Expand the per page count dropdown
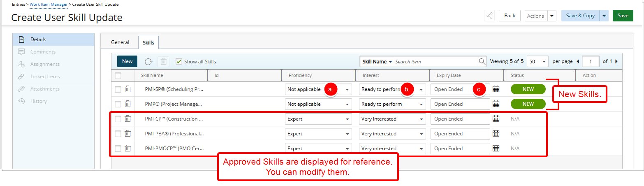This screenshot has height=186, width=644. click(x=538, y=61)
